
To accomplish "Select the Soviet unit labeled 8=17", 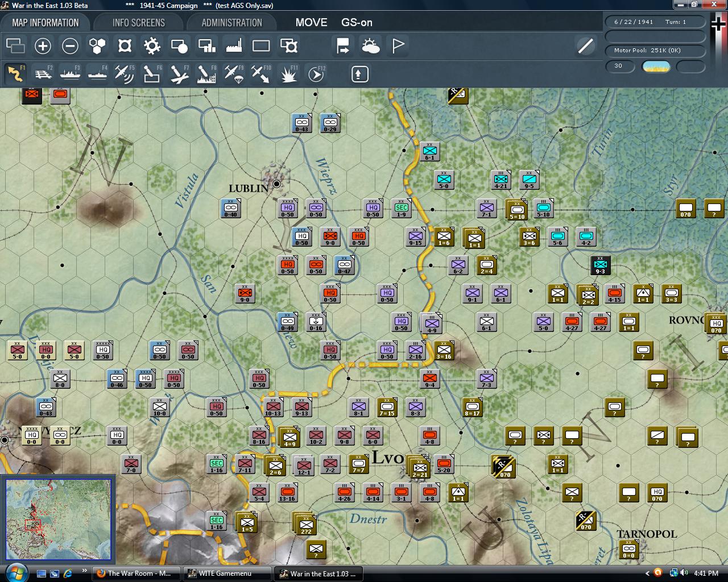I will tap(472, 407).
